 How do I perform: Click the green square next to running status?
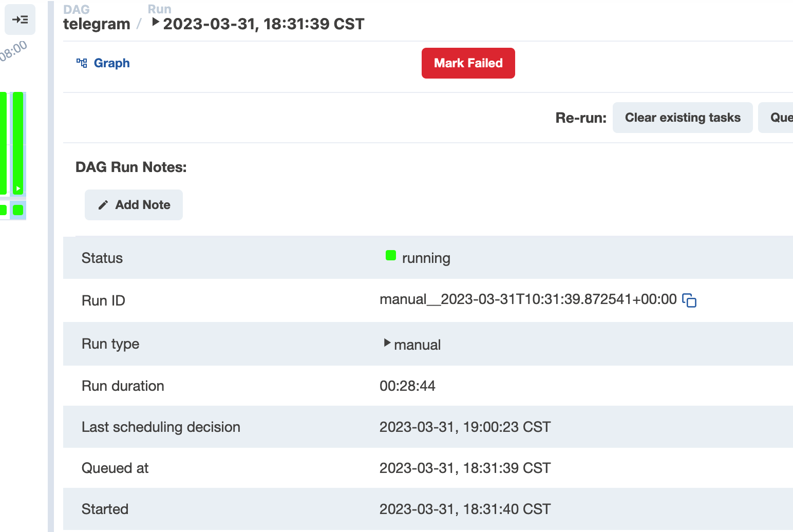tap(391, 254)
